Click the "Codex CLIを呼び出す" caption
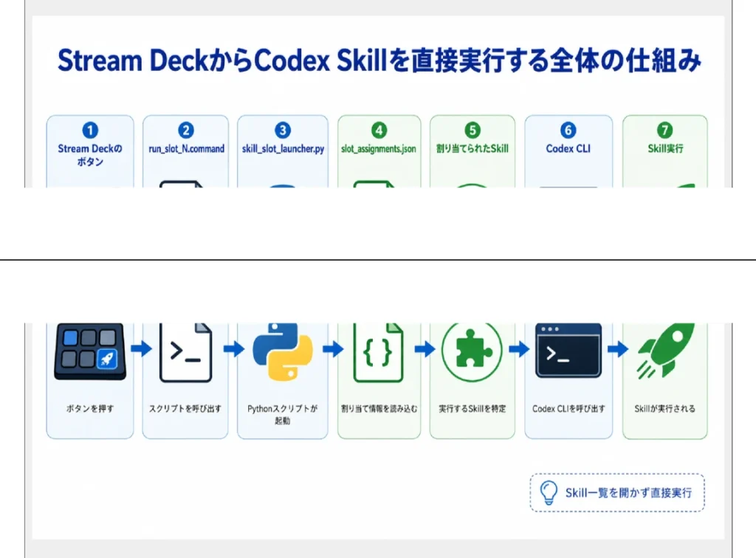Viewport: 756px width, 558px height. tap(568, 409)
